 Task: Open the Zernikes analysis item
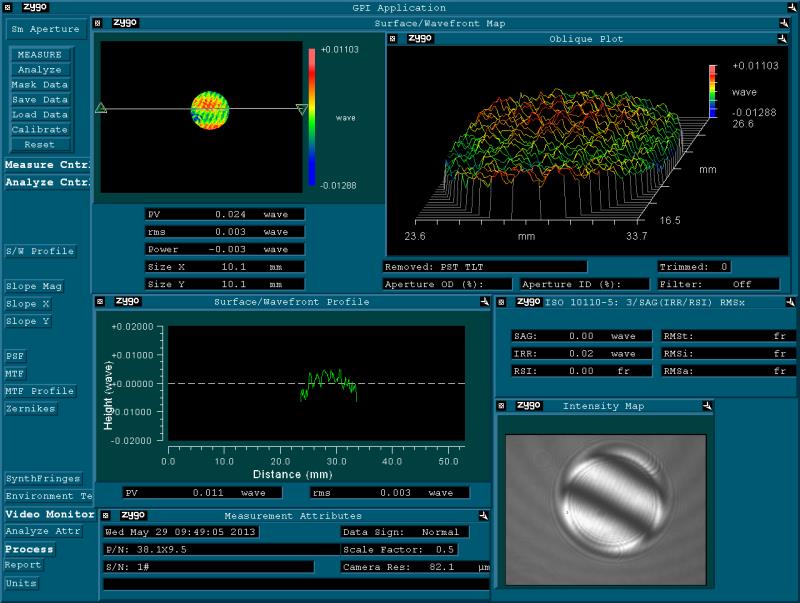coord(31,408)
